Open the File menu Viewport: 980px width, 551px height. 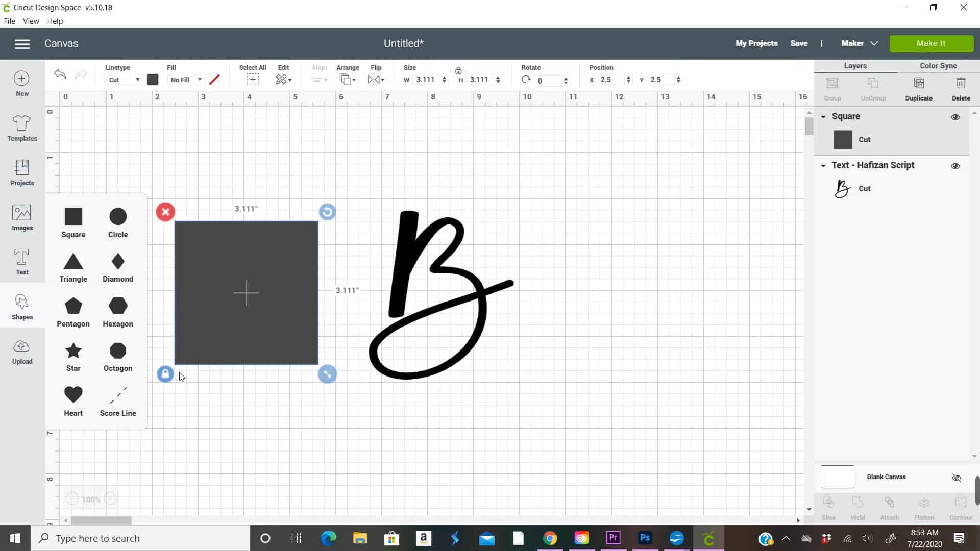pos(9,21)
